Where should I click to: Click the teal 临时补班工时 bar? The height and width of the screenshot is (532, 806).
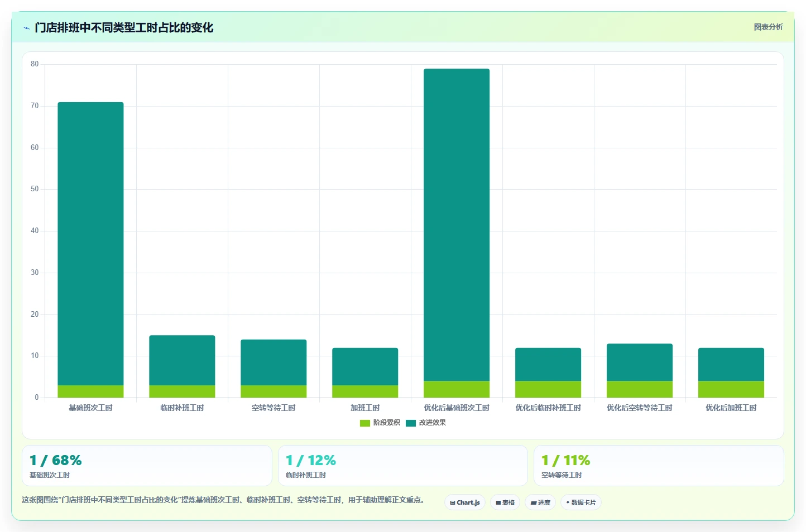point(182,360)
